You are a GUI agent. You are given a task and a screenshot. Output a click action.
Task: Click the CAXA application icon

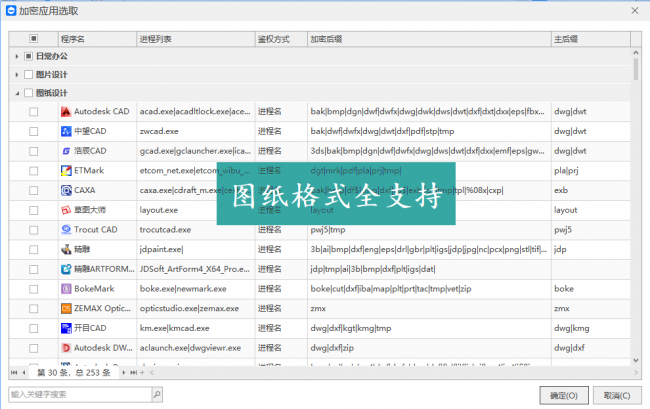(x=66, y=190)
